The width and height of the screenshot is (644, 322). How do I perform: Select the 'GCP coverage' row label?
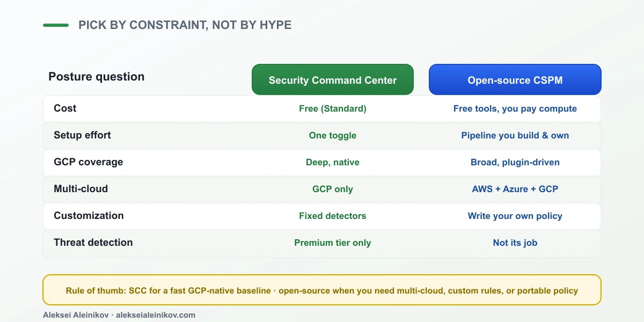tap(89, 162)
